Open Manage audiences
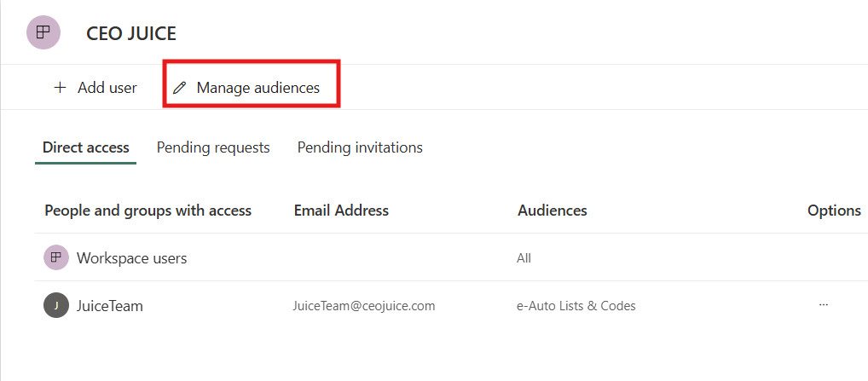This screenshot has height=381, width=868. pos(246,88)
